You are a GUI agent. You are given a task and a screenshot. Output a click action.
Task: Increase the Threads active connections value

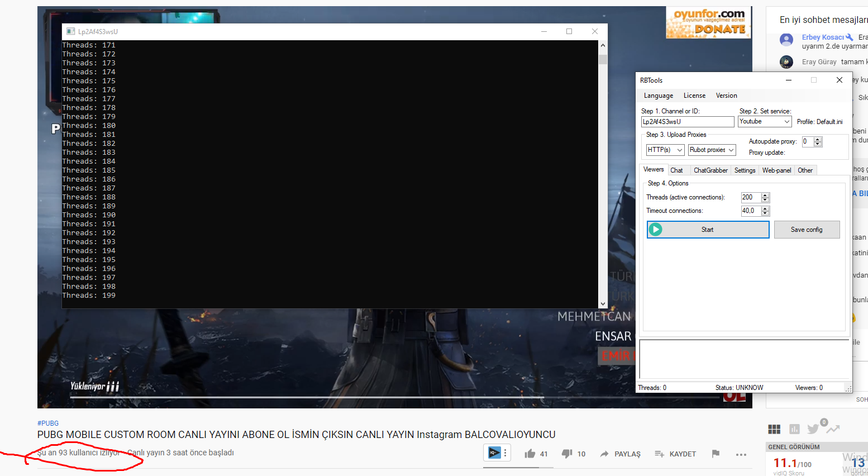765,195
